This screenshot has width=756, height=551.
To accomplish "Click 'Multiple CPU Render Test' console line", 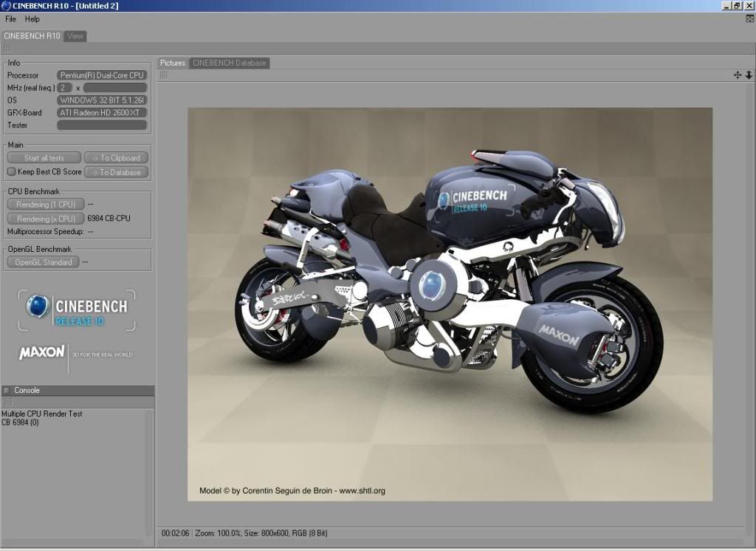I will [x=42, y=414].
